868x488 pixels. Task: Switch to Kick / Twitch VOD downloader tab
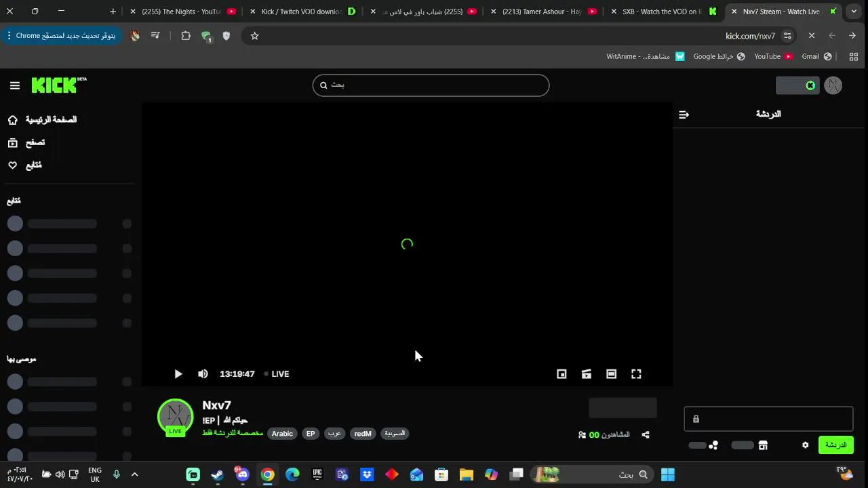click(x=302, y=12)
